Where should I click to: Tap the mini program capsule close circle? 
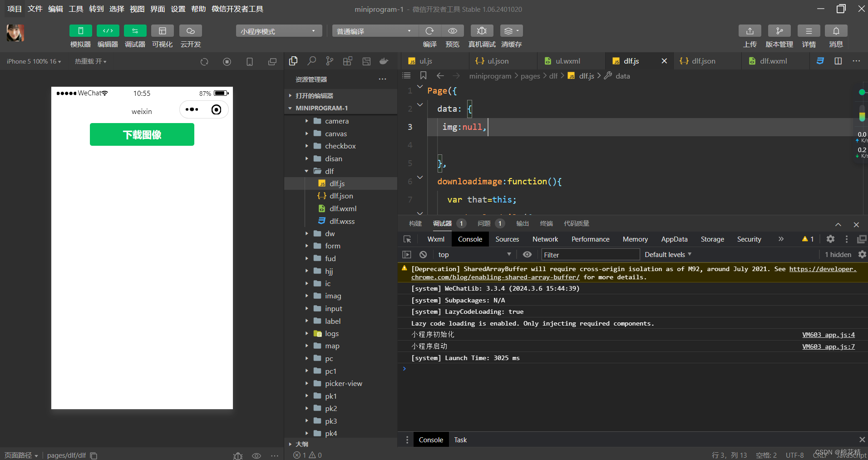217,109
